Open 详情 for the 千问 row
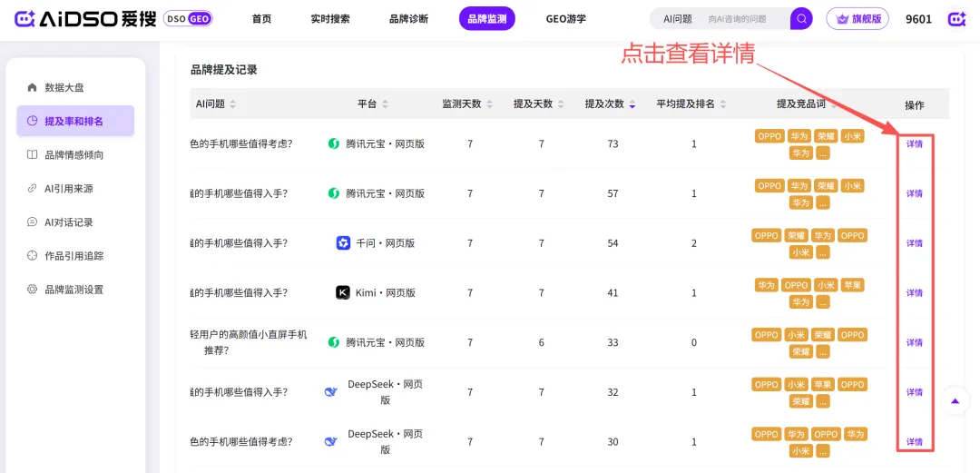Viewport: 980px width, 473px height. pyautogui.click(x=915, y=243)
